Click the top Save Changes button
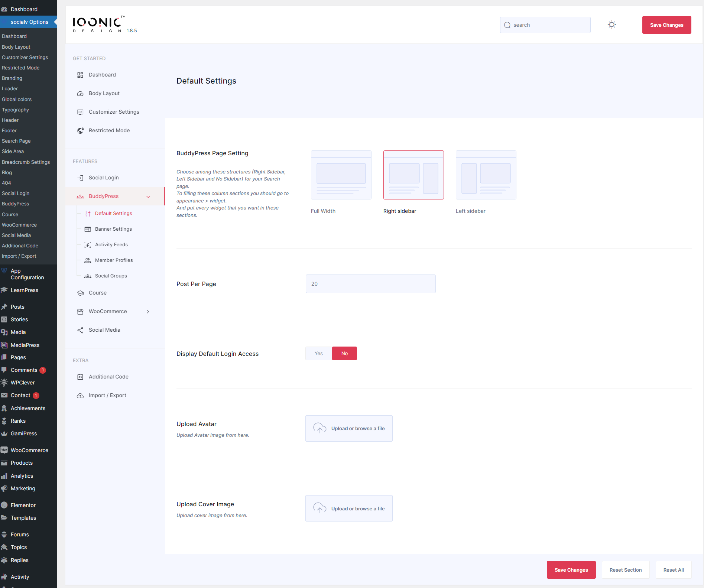This screenshot has width=704, height=588. 666,25
